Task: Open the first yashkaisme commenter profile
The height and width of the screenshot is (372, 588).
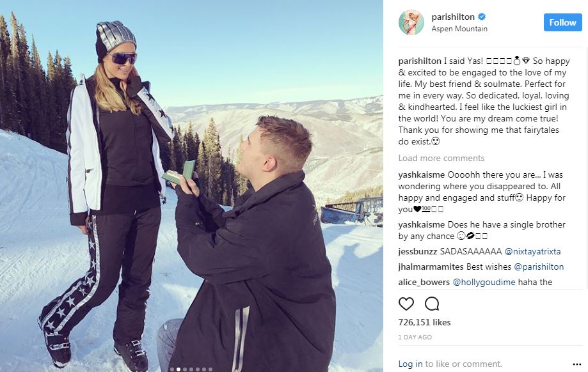Action: [x=422, y=175]
